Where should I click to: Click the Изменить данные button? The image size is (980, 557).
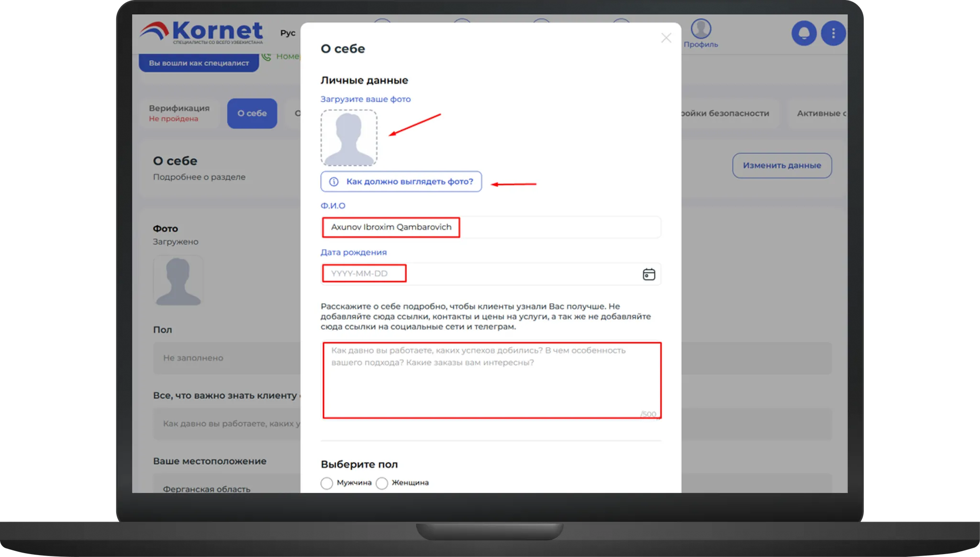pyautogui.click(x=782, y=165)
